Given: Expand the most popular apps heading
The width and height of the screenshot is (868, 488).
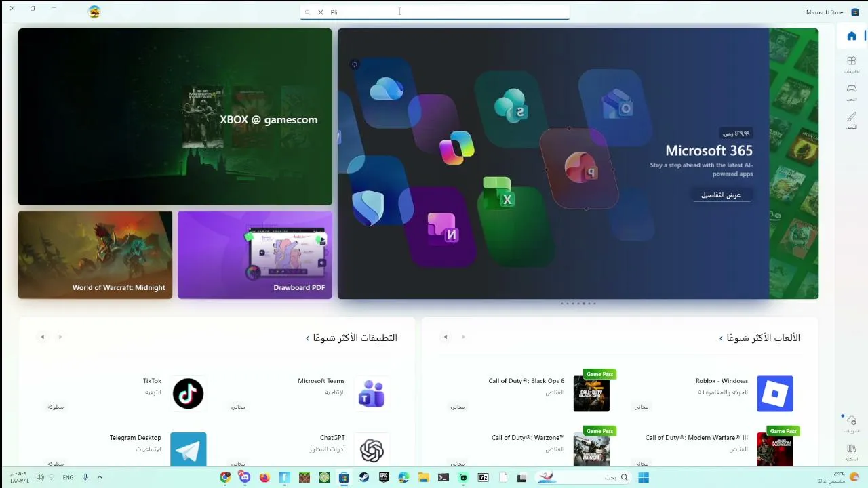Looking at the screenshot, I should point(351,338).
